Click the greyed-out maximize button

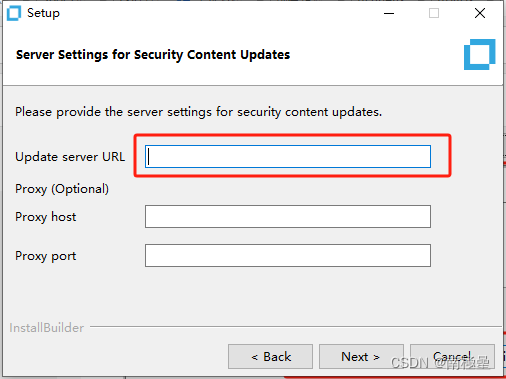pos(434,14)
